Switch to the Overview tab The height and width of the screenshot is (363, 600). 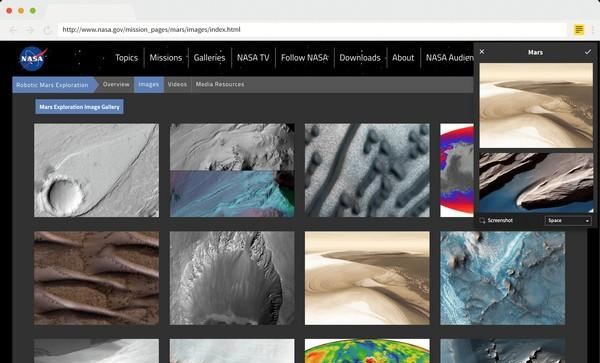(116, 85)
